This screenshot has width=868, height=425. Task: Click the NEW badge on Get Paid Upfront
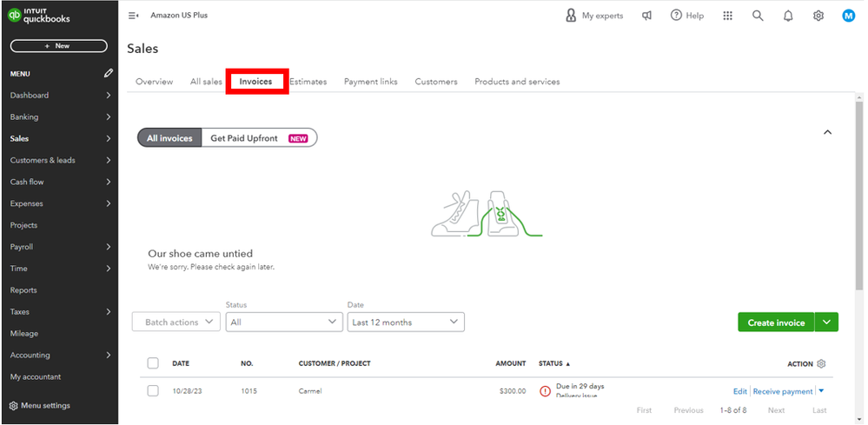298,138
